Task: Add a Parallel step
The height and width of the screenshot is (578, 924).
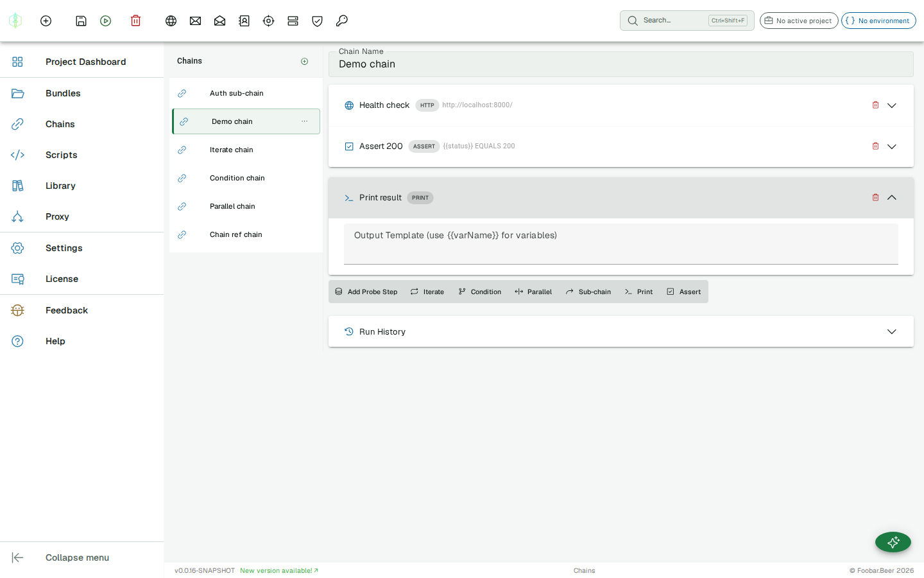Action: [x=533, y=292]
